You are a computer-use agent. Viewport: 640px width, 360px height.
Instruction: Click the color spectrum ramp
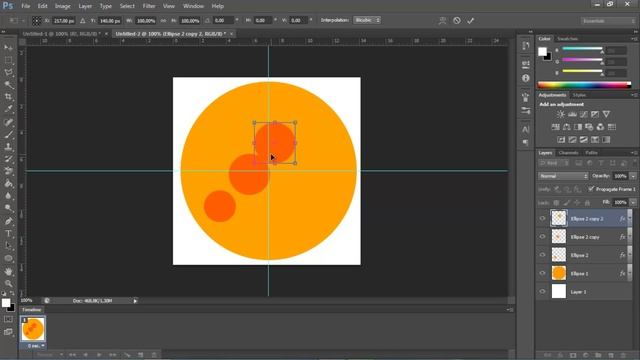584,85
